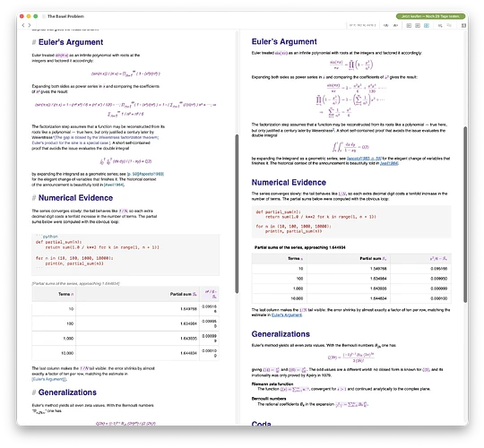
Task: Click the faded toolbar icon before fullscreen
Action: coord(449,26)
